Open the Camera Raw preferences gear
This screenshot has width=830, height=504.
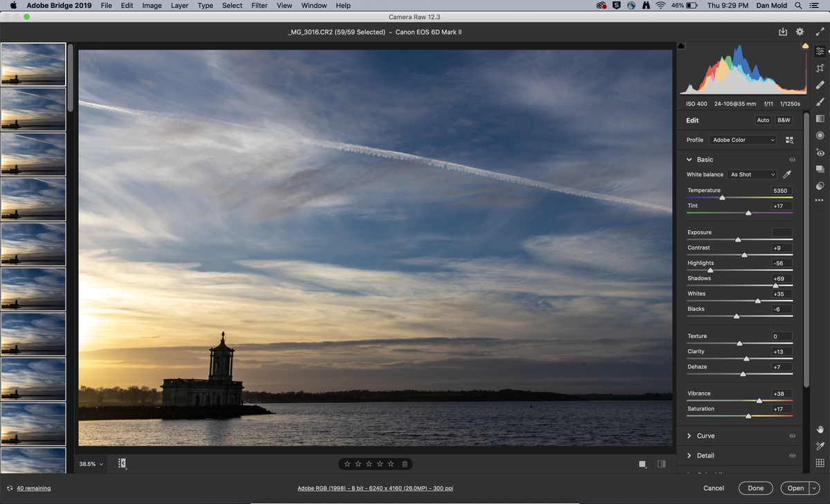800,32
